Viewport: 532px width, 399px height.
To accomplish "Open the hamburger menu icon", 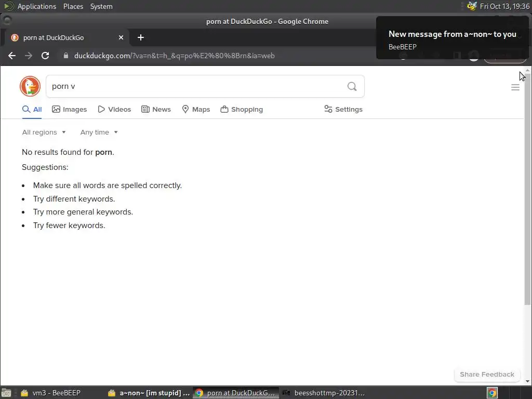I will [x=515, y=87].
